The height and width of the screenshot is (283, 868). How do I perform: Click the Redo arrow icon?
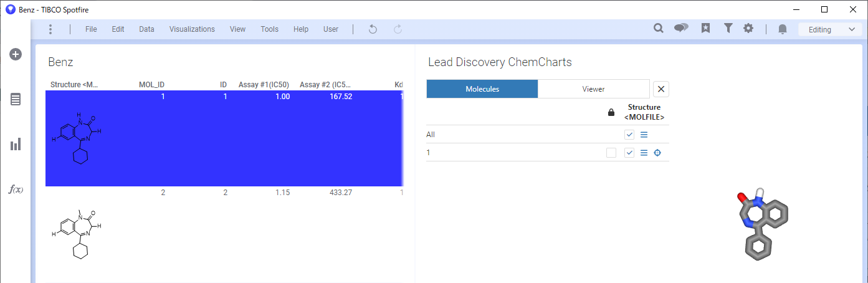[x=398, y=29]
